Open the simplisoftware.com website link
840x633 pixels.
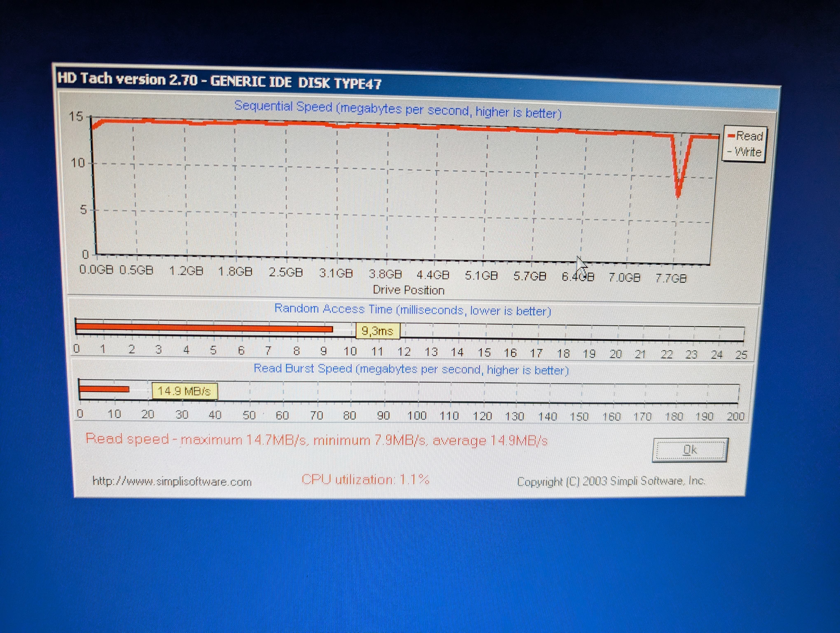coord(172,481)
